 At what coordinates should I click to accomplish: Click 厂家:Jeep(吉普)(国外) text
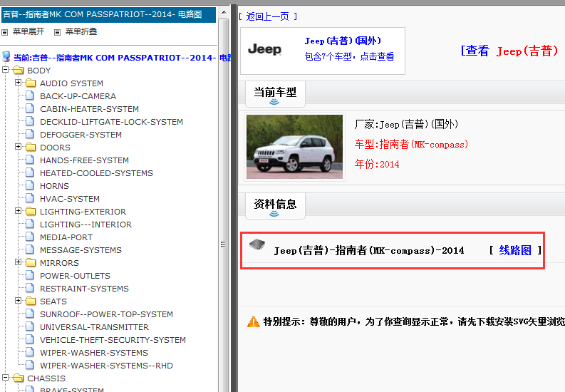tap(406, 124)
